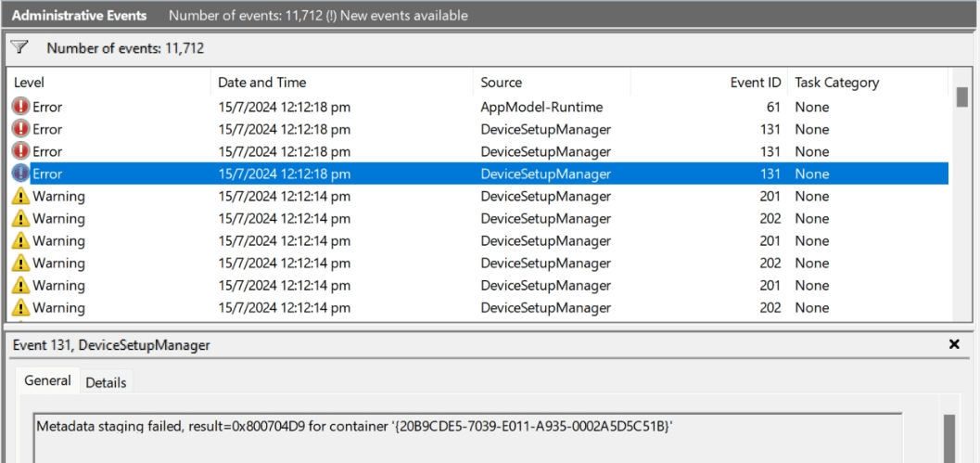Click the 'Event 131, DeviceSetupManager' pane title
Viewport: 980px width, 463px height.
(111, 345)
